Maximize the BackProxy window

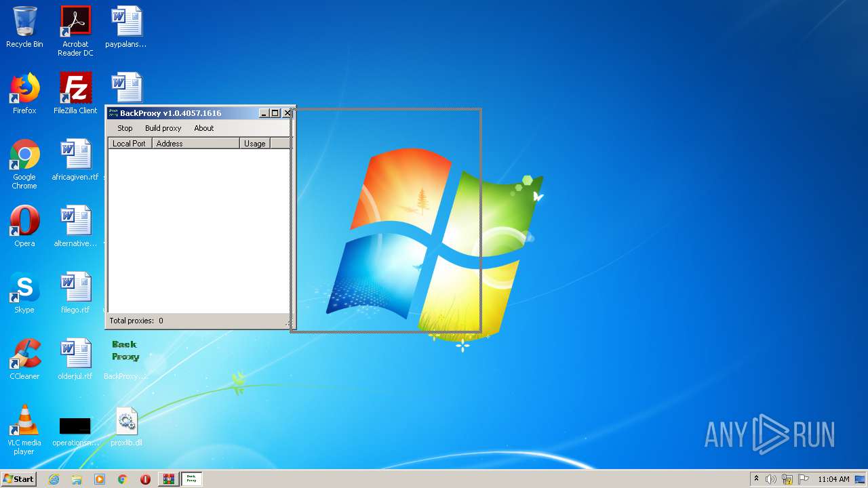[x=275, y=113]
